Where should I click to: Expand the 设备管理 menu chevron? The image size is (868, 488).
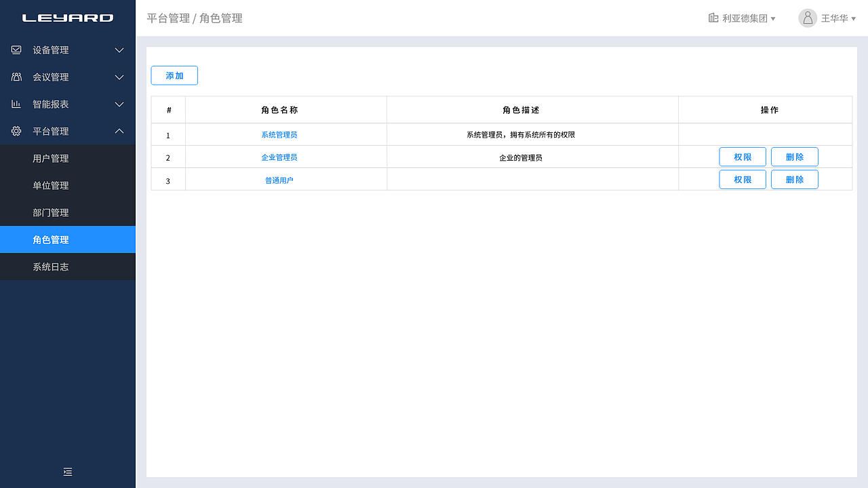click(119, 49)
